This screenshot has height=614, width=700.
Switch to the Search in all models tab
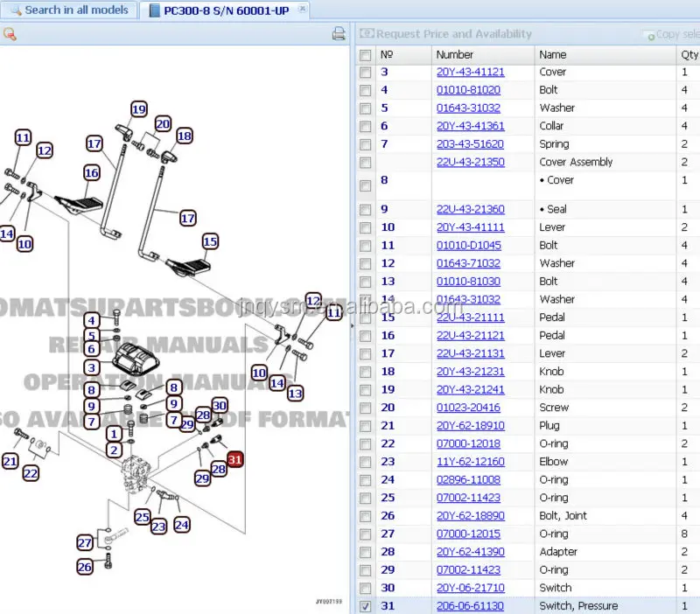68,10
